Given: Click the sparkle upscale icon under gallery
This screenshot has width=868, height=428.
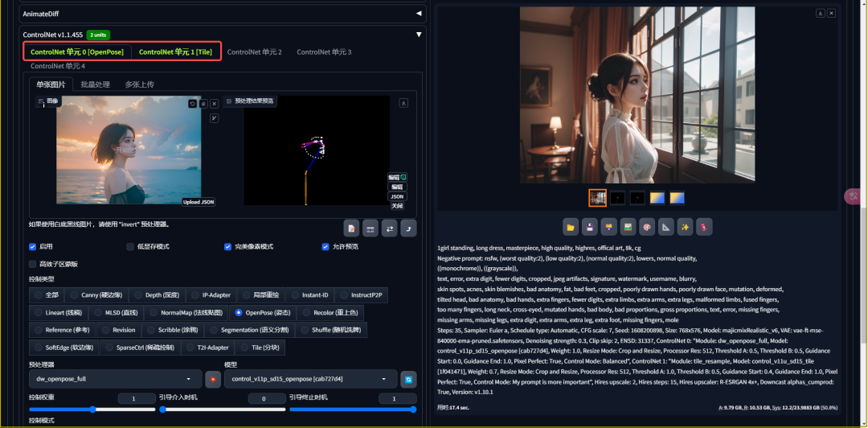Looking at the screenshot, I should (x=685, y=227).
